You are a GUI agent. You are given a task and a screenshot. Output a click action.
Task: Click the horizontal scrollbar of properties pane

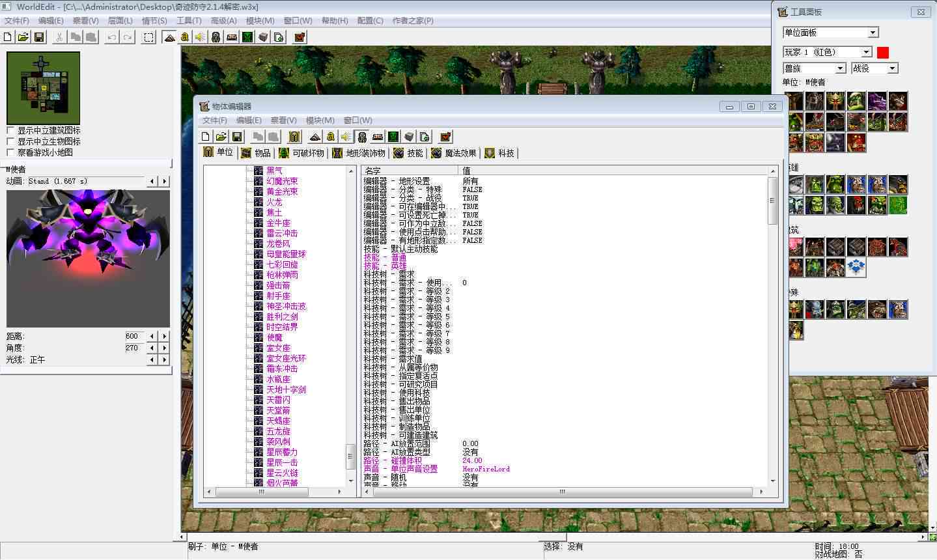[x=563, y=492]
